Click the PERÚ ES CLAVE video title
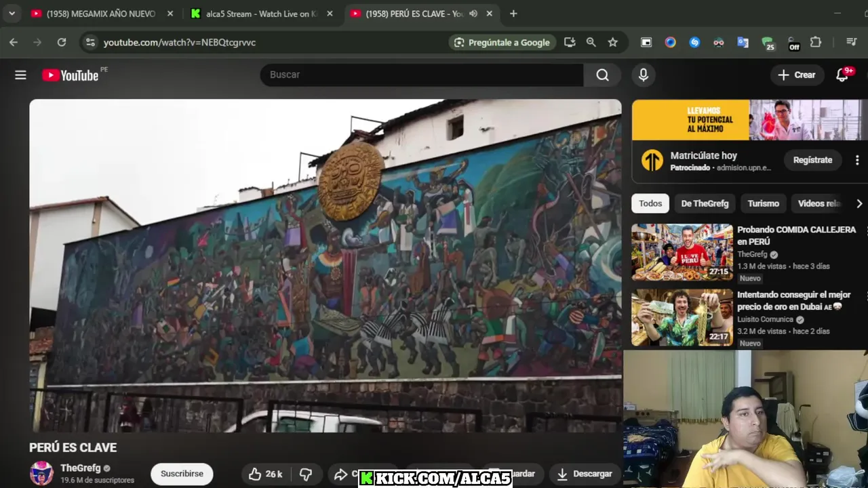The height and width of the screenshot is (488, 868). [x=73, y=447]
